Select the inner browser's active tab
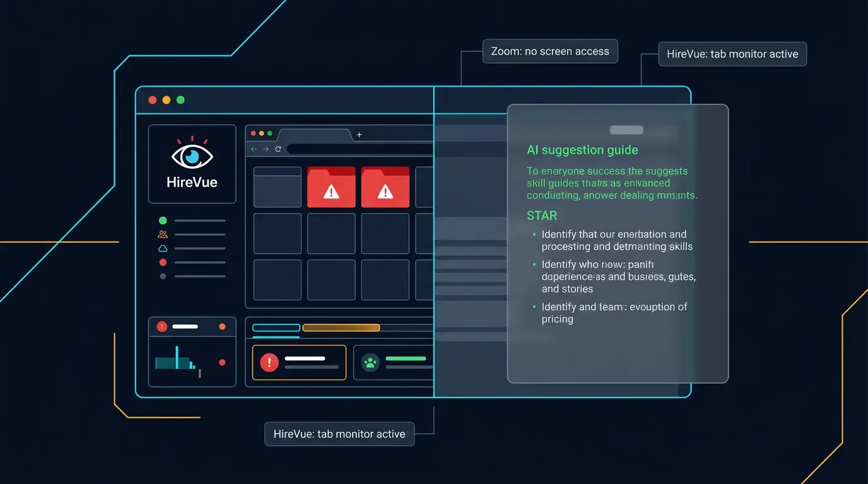The width and height of the screenshot is (868, 484). tap(315, 135)
